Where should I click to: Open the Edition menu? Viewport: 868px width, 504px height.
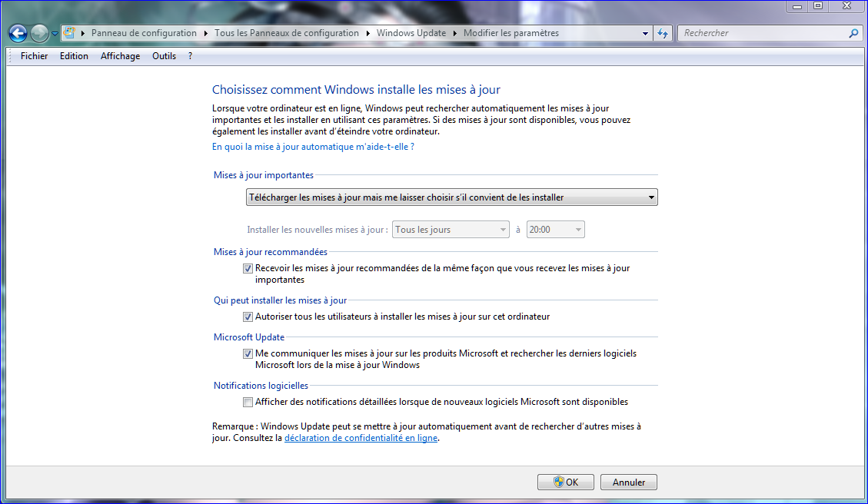(x=74, y=56)
